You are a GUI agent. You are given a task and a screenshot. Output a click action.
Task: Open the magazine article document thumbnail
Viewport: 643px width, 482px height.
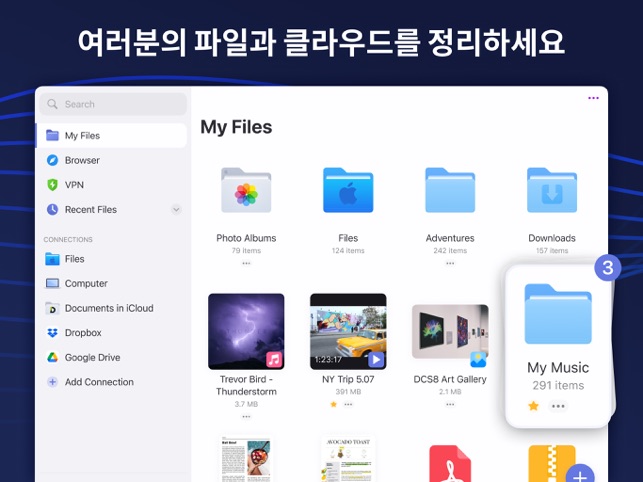[246, 459]
